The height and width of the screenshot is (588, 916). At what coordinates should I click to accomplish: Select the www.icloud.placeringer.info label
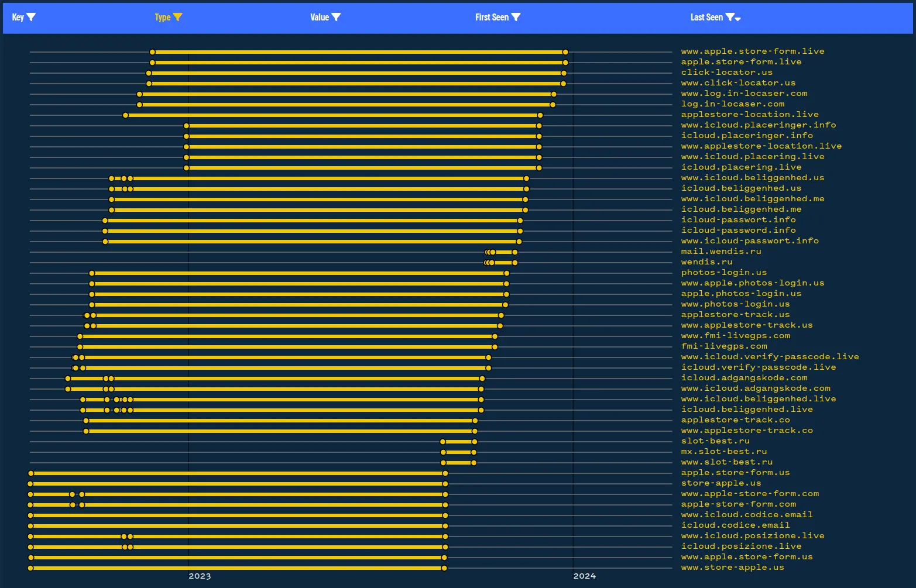tap(759, 125)
